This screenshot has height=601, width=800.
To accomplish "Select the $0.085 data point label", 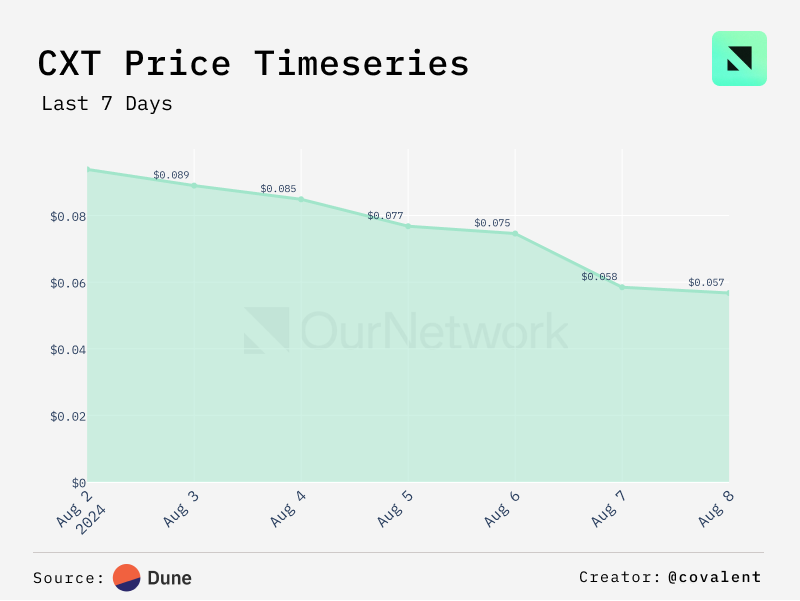I will pyautogui.click(x=278, y=189).
